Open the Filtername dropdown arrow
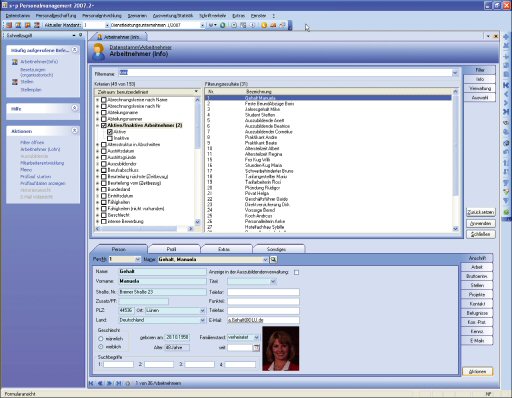512x398 pixels. pyautogui.click(x=455, y=73)
